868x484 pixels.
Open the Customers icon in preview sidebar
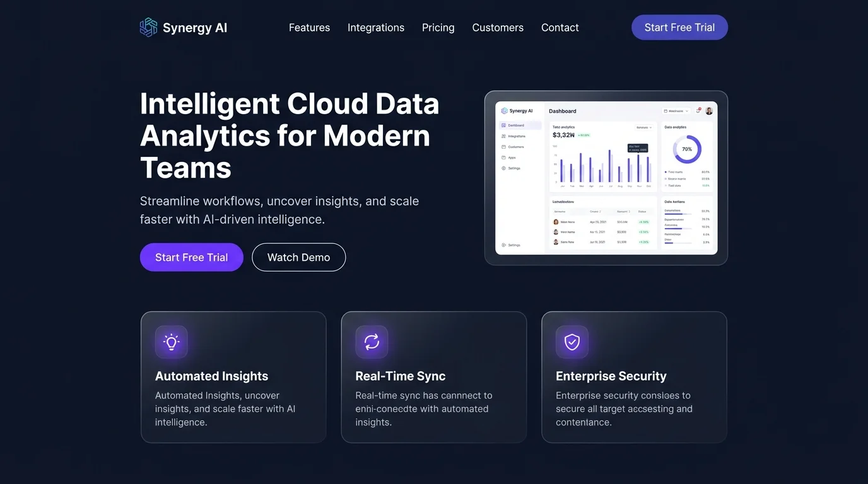503,147
